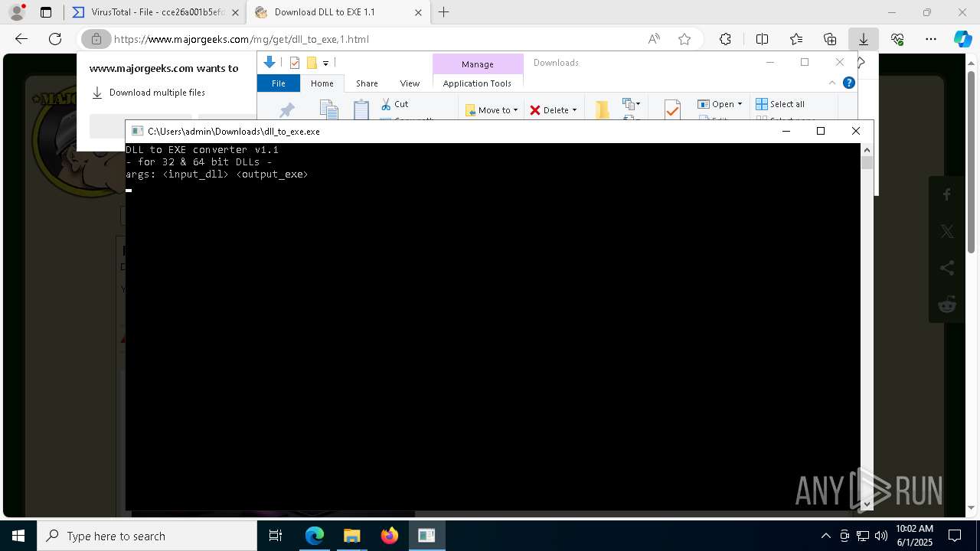
Task: Launch Firefox from taskbar
Action: (389, 536)
